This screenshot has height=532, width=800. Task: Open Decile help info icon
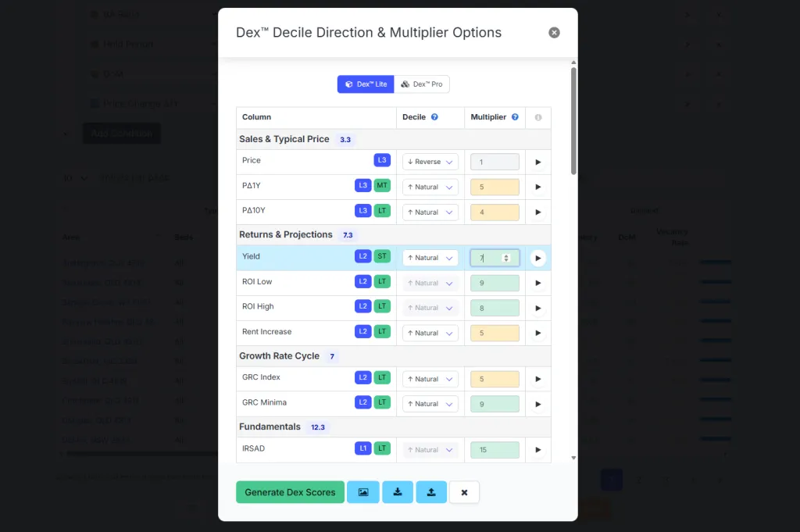tap(434, 117)
